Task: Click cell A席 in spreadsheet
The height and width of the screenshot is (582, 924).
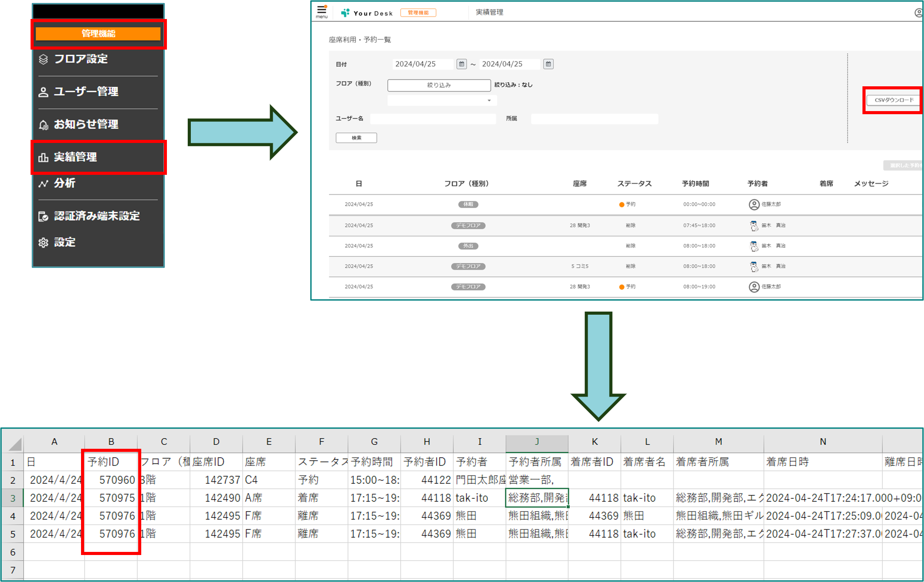Action: tap(269, 498)
